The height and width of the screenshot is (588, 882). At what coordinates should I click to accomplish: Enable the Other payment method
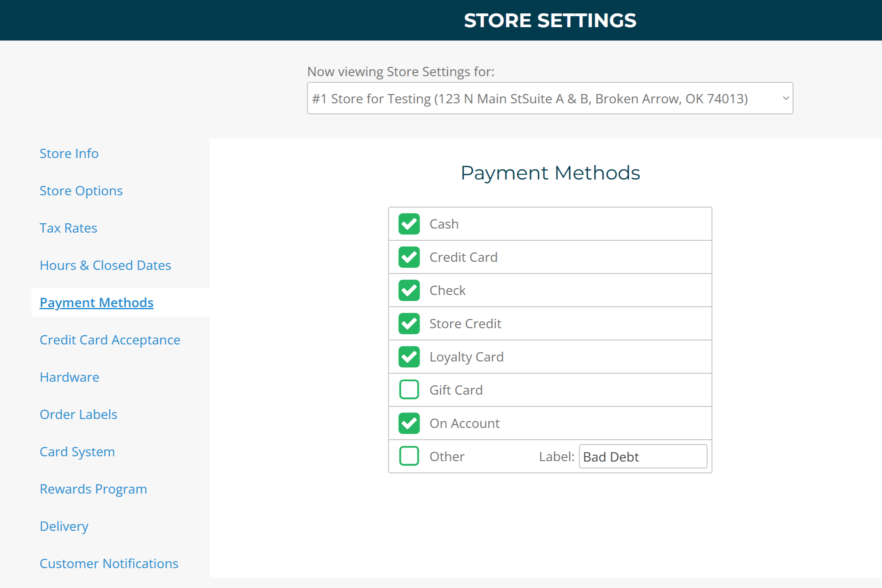coord(409,456)
